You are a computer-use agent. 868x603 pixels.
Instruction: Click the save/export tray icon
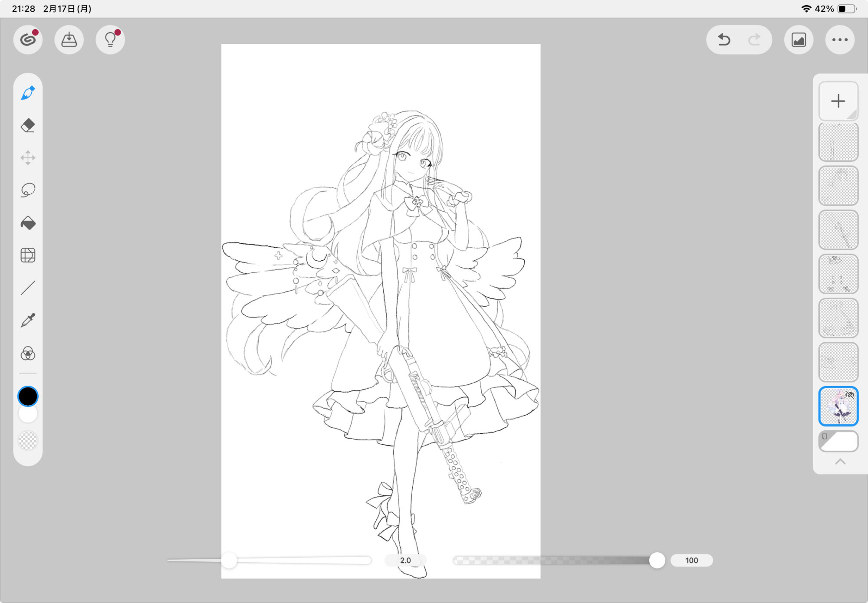click(x=69, y=40)
